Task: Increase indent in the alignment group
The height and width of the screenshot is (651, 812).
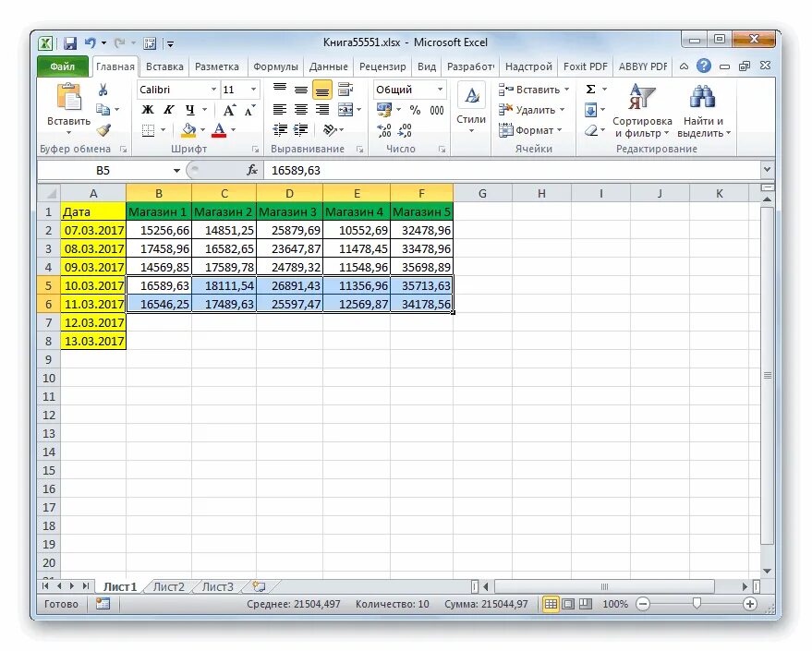Action: click(301, 130)
